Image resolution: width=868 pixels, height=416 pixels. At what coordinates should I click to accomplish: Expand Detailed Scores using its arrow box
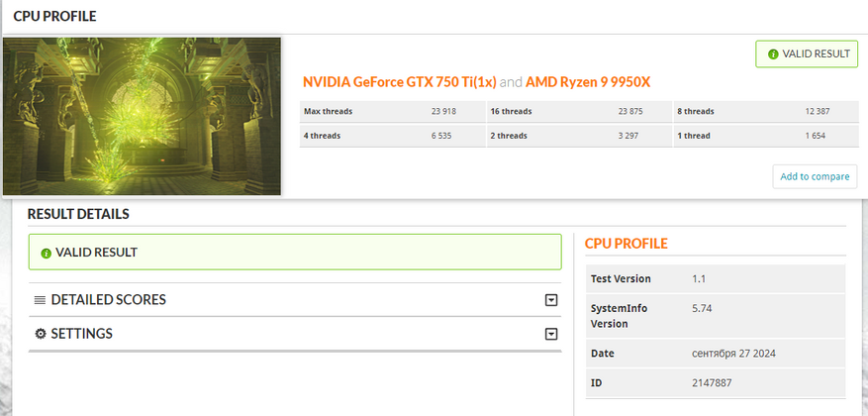click(551, 300)
